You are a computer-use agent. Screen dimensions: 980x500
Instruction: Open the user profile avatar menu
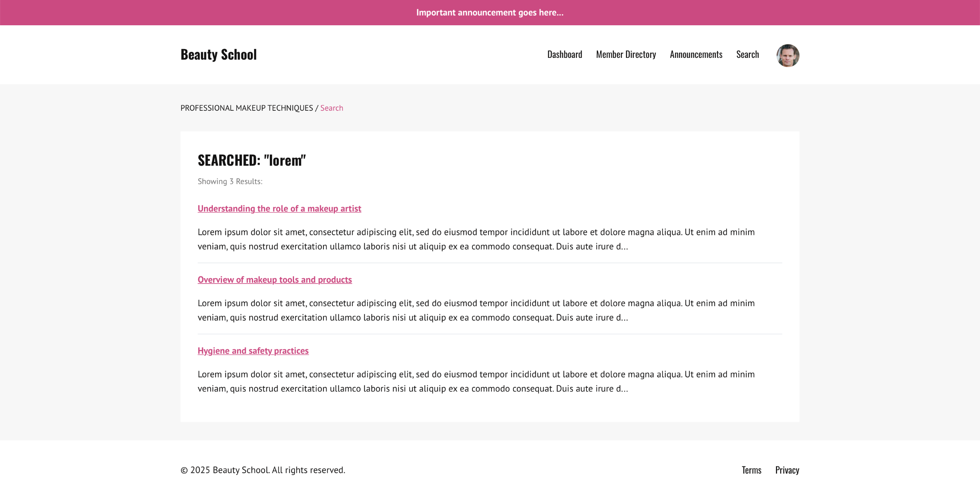point(787,55)
